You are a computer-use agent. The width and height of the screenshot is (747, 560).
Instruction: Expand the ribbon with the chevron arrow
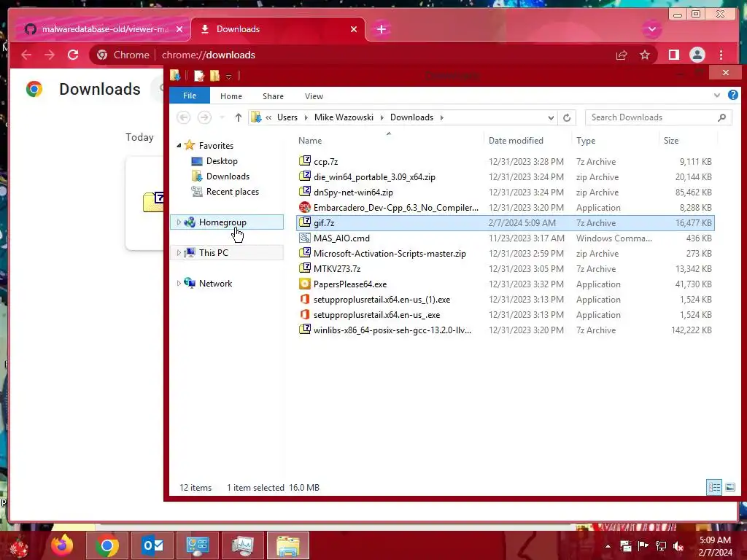(717, 96)
